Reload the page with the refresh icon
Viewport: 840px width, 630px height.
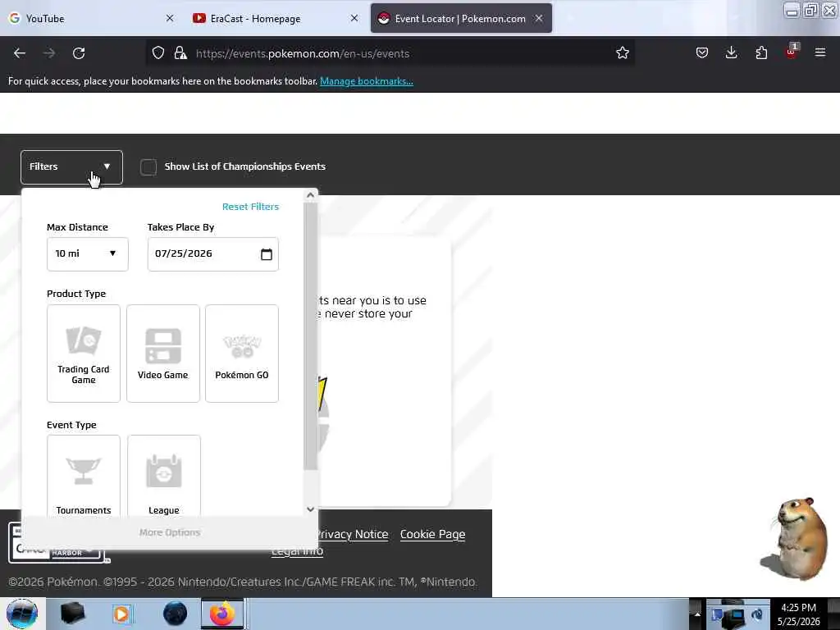[x=79, y=53]
